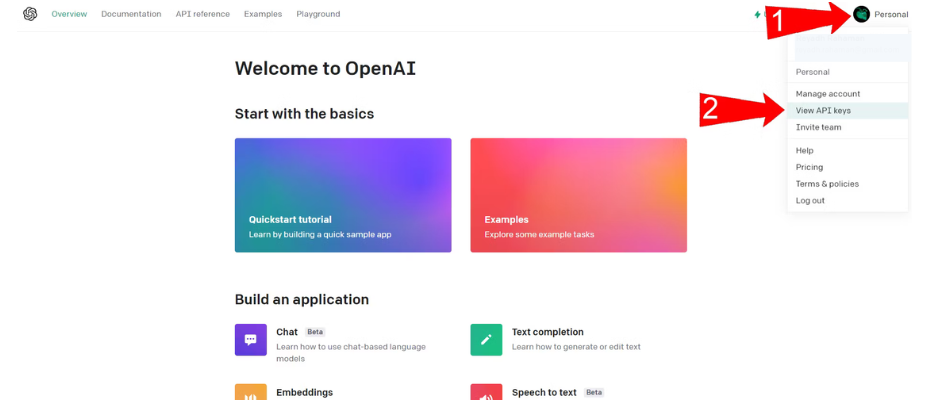
Task: Click Invite team in account menu
Action: point(818,127)
